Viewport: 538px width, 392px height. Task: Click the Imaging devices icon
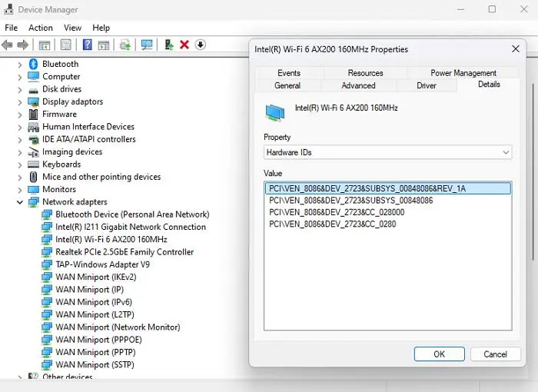pyautogui.click(x=33, y=152)
